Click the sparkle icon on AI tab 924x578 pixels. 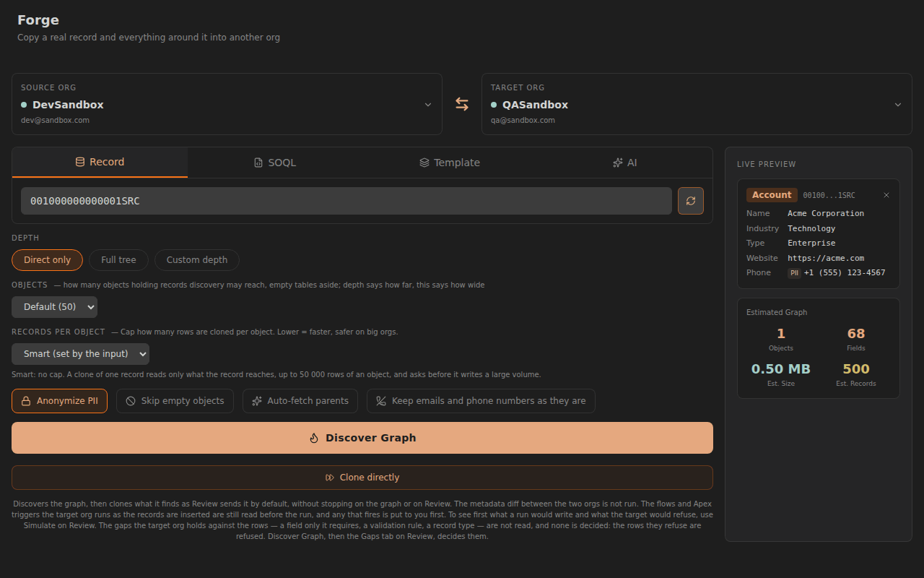(x=617, y=163)
